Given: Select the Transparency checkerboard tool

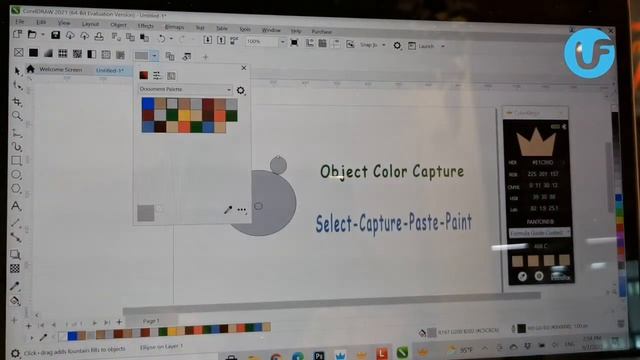Looking at the screenshot, I should [15, 268].
